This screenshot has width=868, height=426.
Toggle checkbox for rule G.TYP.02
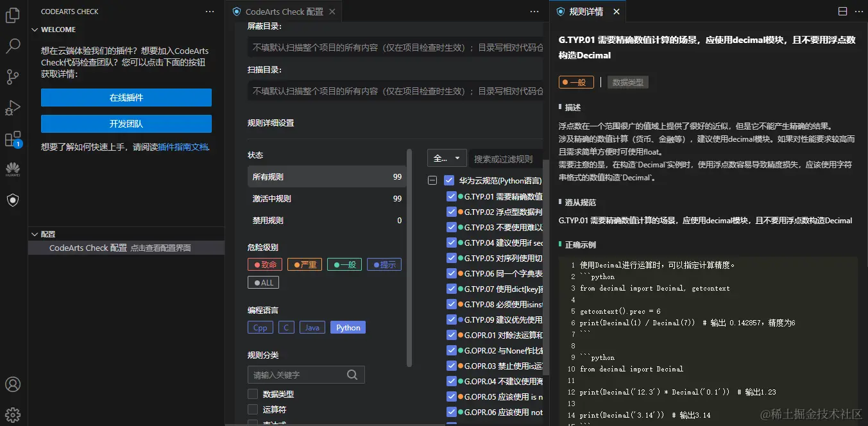coord(451,212)
